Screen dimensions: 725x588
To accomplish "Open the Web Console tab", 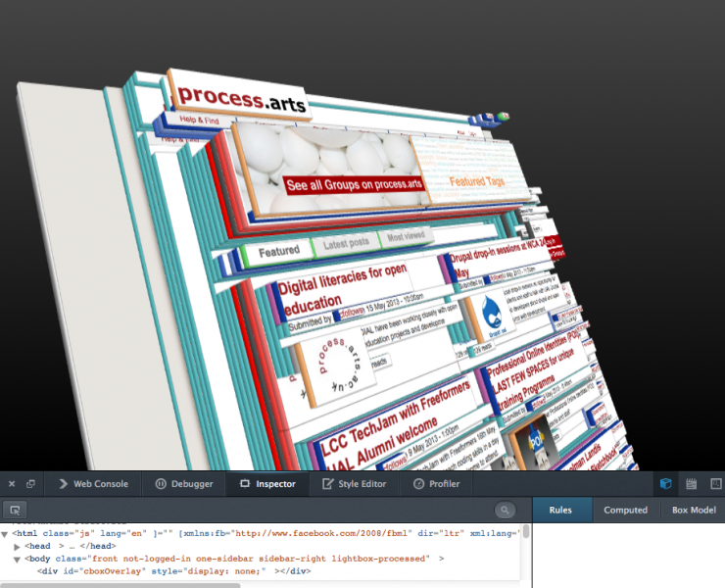I will pos(93,484).
